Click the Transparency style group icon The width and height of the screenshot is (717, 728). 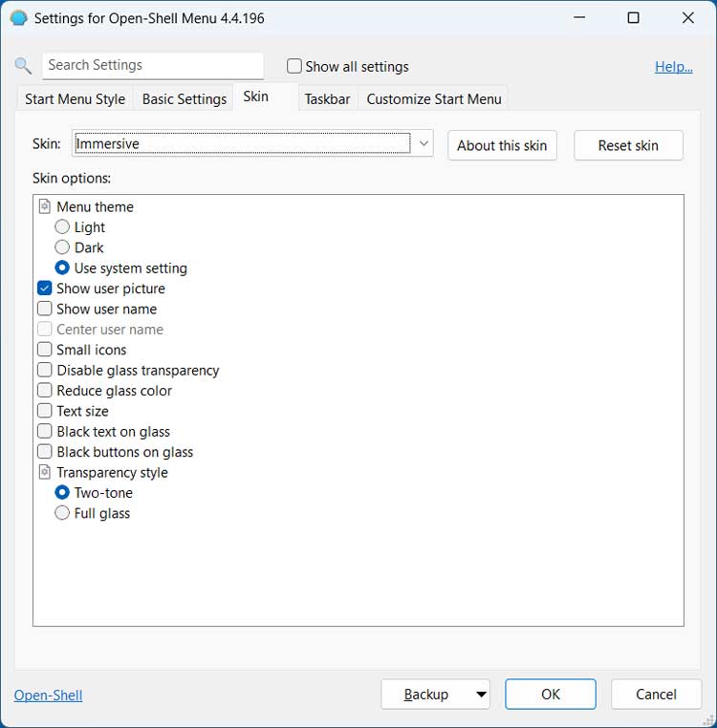pyautogui.click(x=45, y=472)
